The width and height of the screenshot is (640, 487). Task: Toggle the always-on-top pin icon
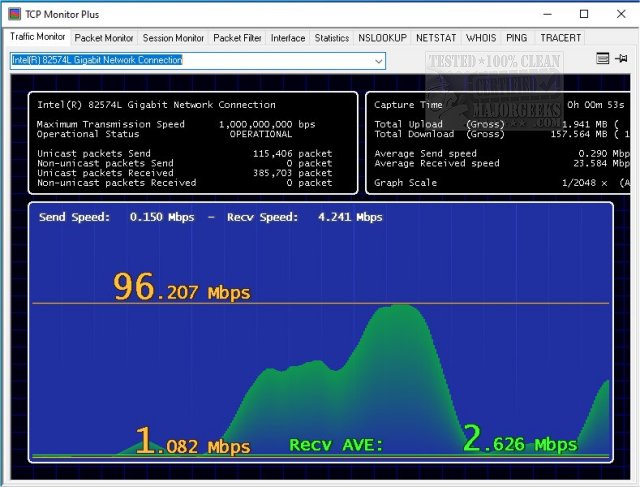point(622,60)
